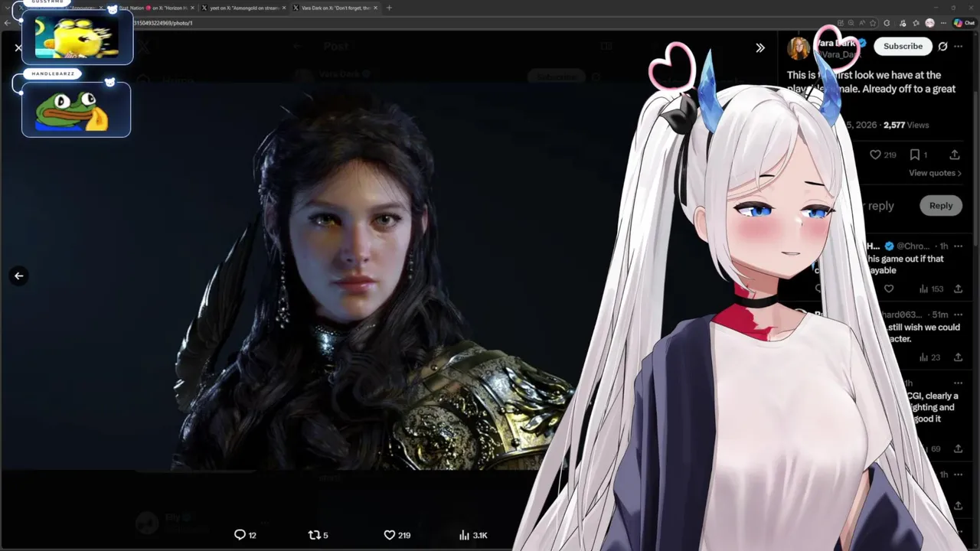
Task: Click the browser Back arrow
Action: (7, 23)
